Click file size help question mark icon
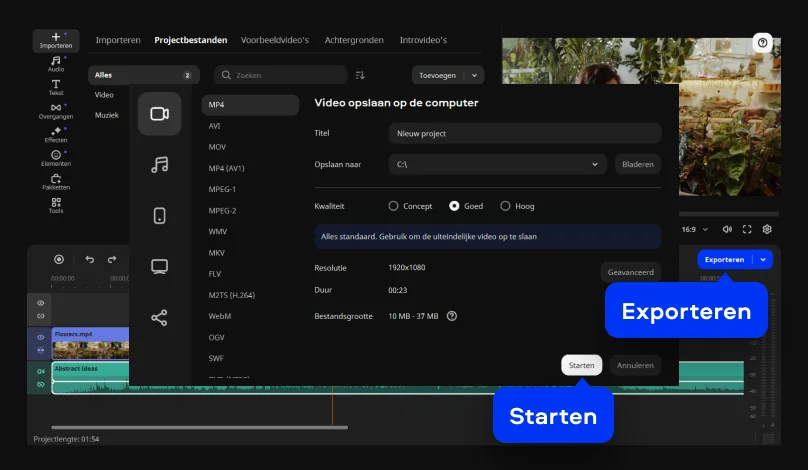The height and width of the screenshot is (470, 808). 452,316
